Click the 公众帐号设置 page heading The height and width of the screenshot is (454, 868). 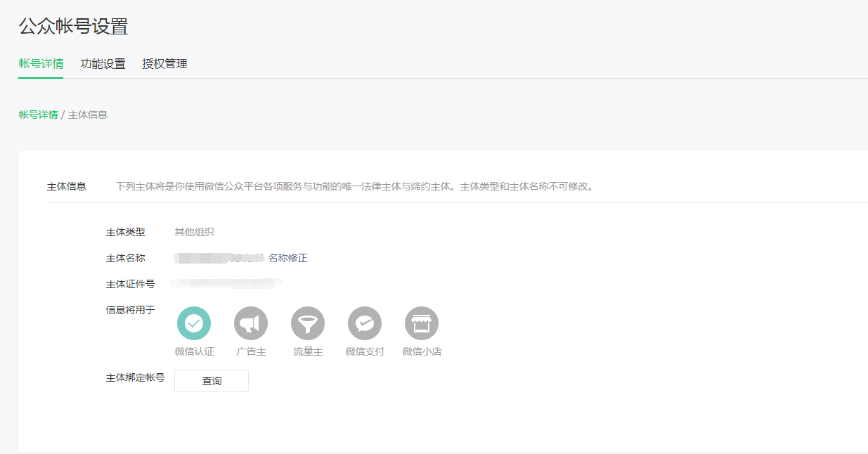point(74,27)
